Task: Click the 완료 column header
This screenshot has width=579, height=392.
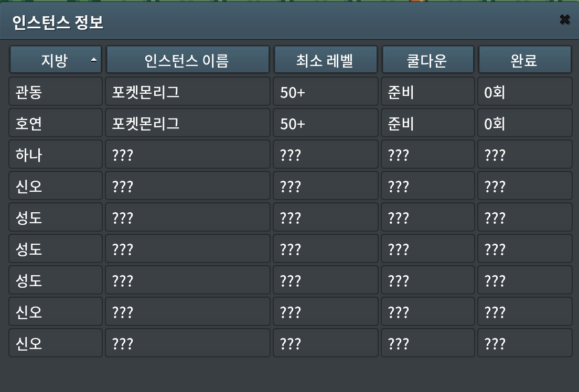Action: (524, 60)
